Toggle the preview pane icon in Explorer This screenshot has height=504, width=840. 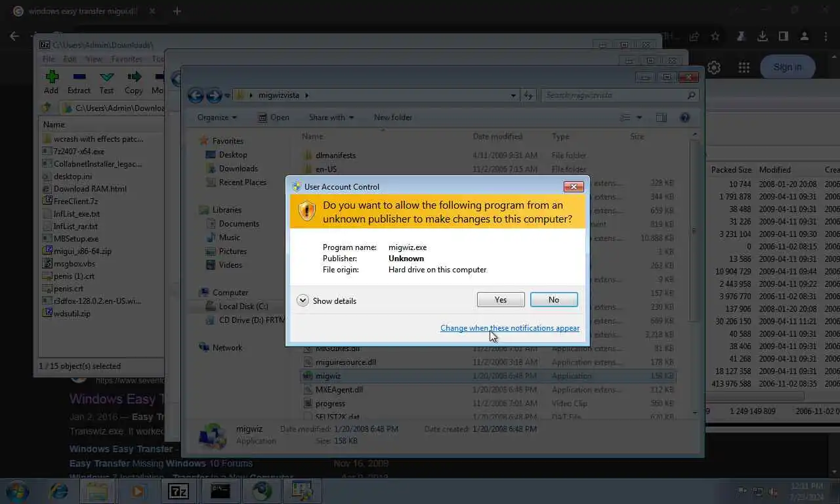(661, 117)
